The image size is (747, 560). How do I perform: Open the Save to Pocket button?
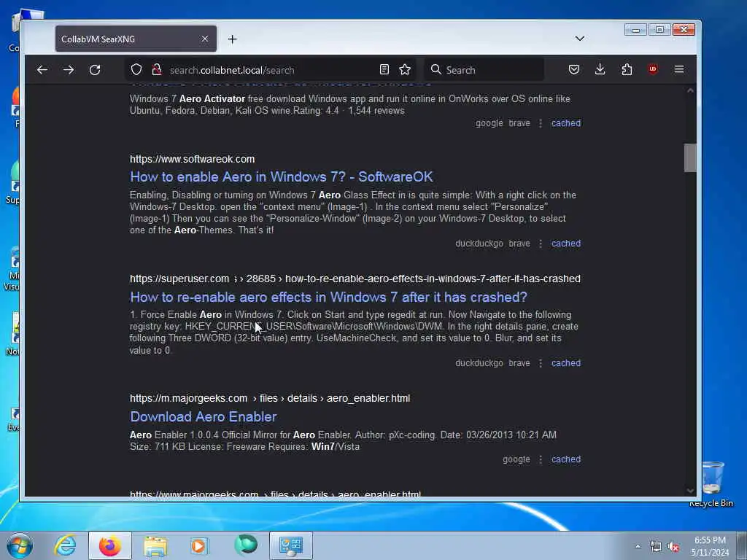(x=574, y=70)
